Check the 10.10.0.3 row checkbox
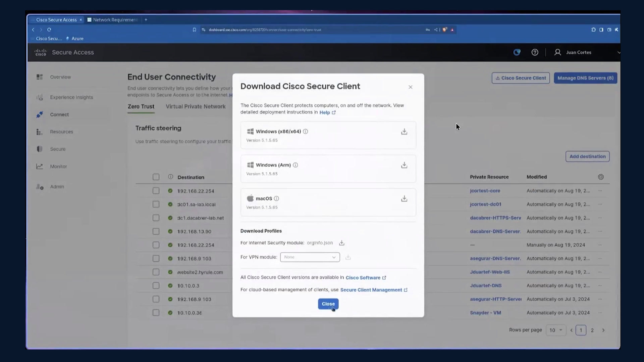 click(156, 286)
